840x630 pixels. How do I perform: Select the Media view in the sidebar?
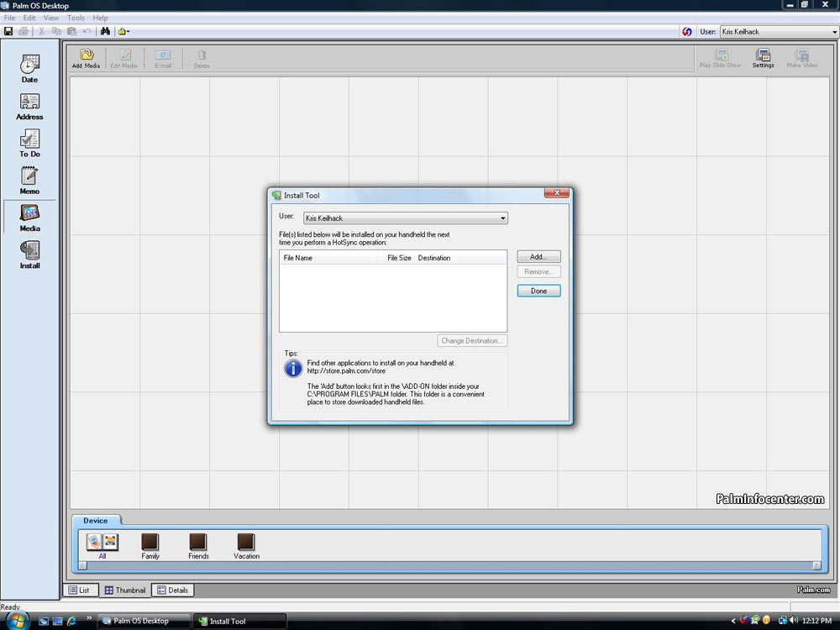pos(29,218)
